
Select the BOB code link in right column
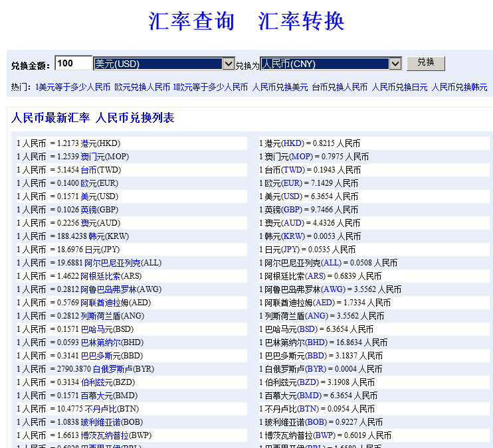coord(316,422)
